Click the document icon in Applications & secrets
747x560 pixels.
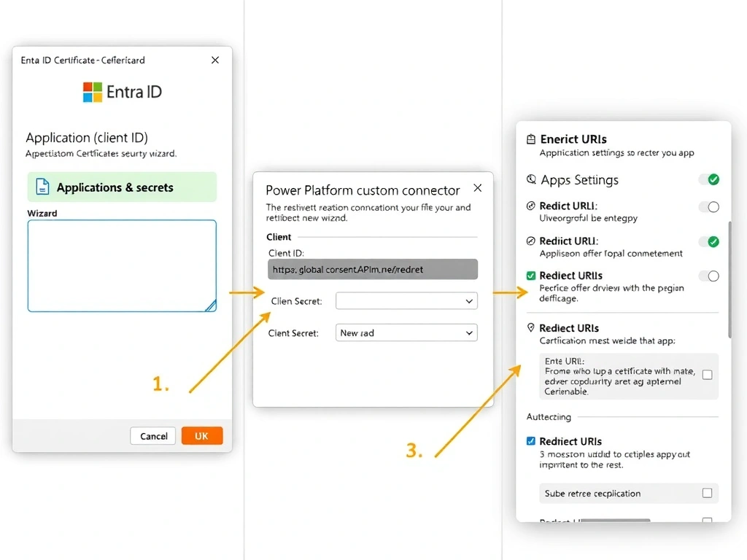click(42, 187)
